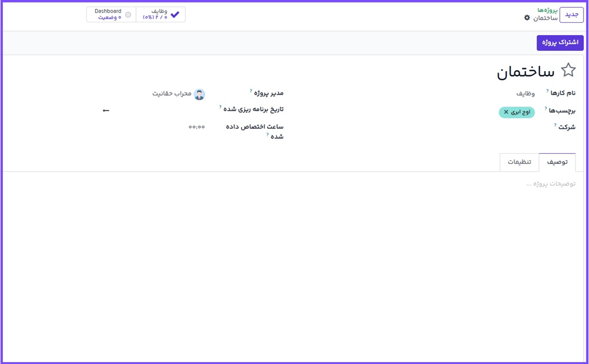Remove the اوج ابری tag using its x
Screen dimensions: 589x364
pos(506,112)
